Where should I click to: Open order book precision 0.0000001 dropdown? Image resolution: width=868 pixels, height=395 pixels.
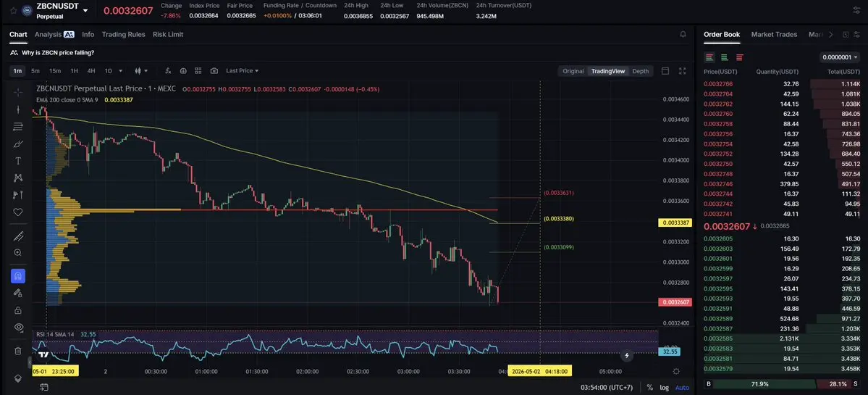pyautogui.click(x=840, y=57)
